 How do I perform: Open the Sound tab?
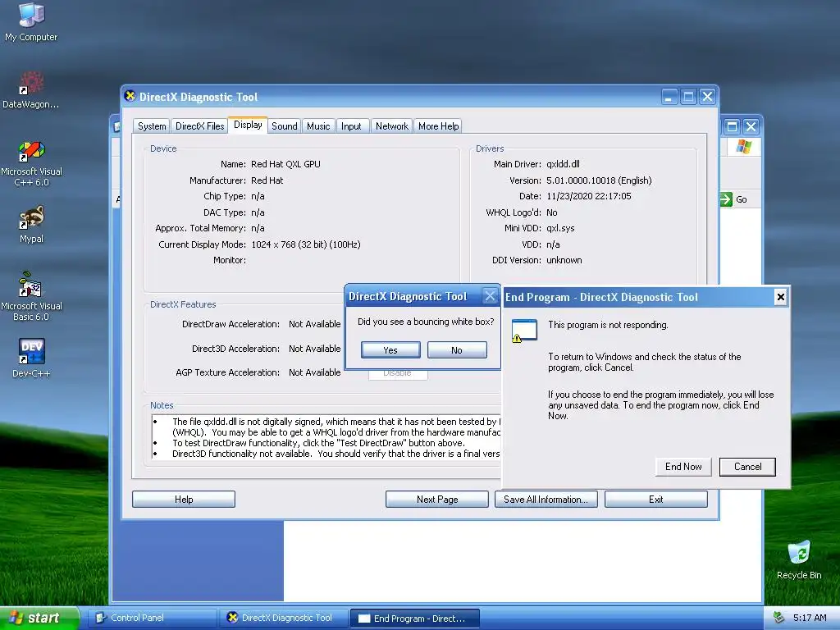coord(284,126)
